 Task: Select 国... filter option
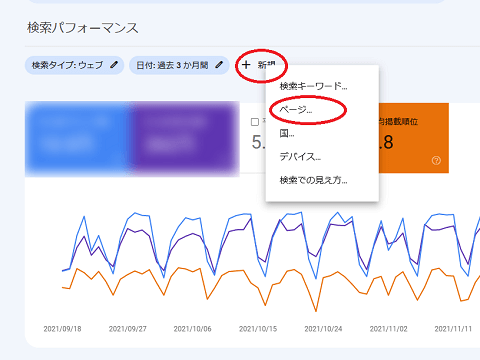(287, 134)
